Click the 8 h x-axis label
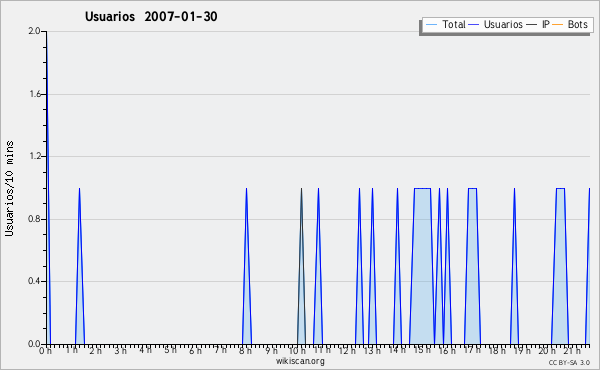Screen dimensions: 600x370 pos(245,350)
